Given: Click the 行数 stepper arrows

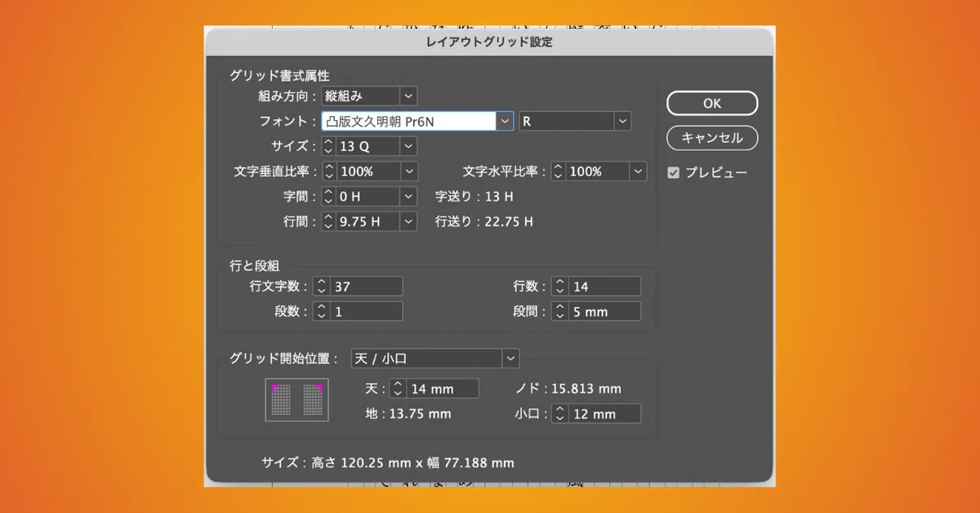Looking at the screenshot, I should (x=559, y=287).
